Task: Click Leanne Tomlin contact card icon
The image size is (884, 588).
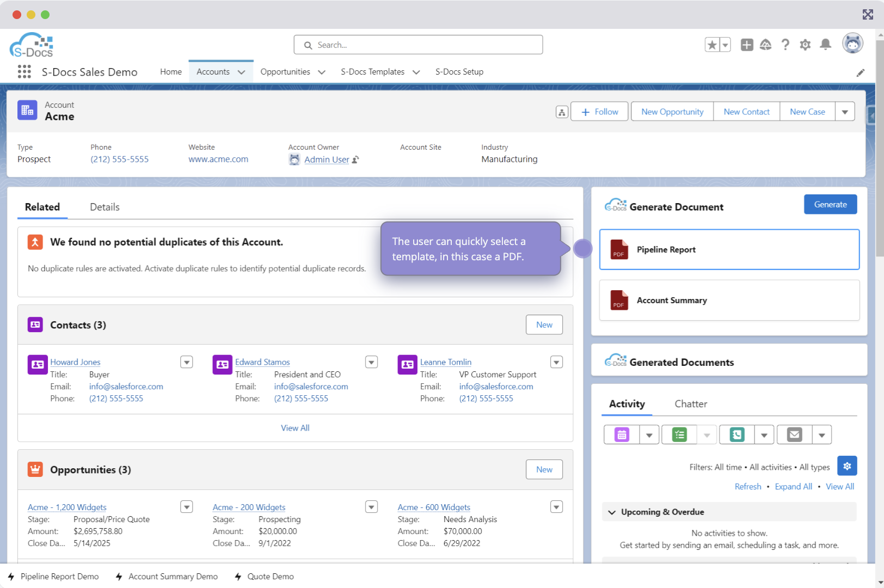Action: point(408,365)
